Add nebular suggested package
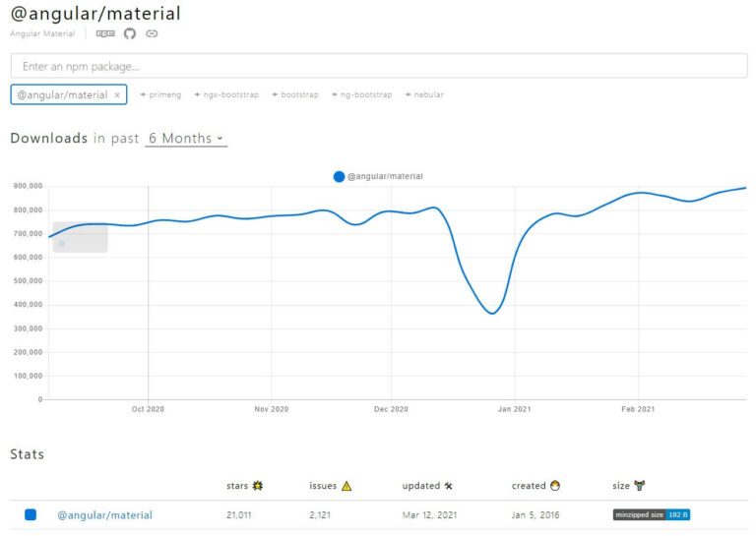Screen dimensions: 756x536 tap(424, 95)
